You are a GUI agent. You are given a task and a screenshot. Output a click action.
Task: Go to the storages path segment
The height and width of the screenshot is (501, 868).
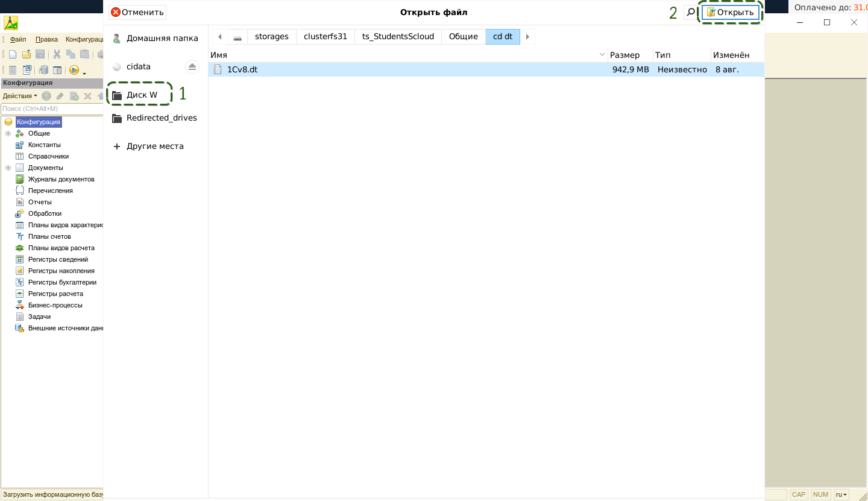point(272,37)
